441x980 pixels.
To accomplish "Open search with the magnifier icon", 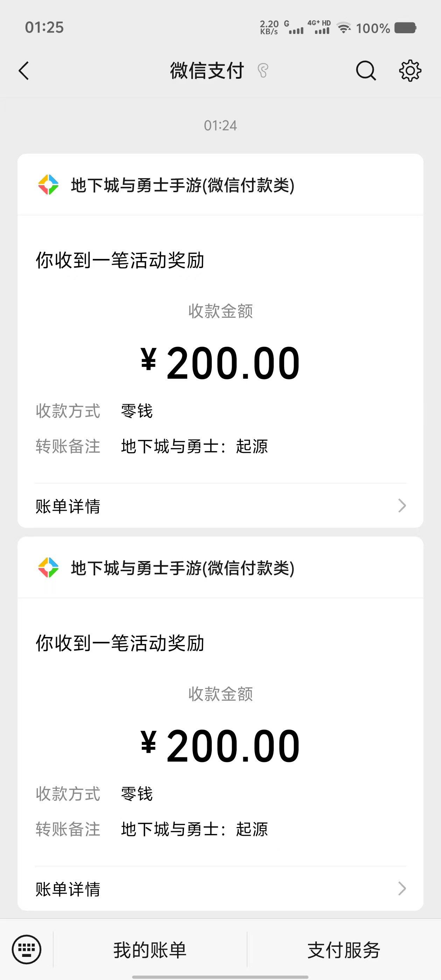I will pyautogui.click(x=366, y=71).
